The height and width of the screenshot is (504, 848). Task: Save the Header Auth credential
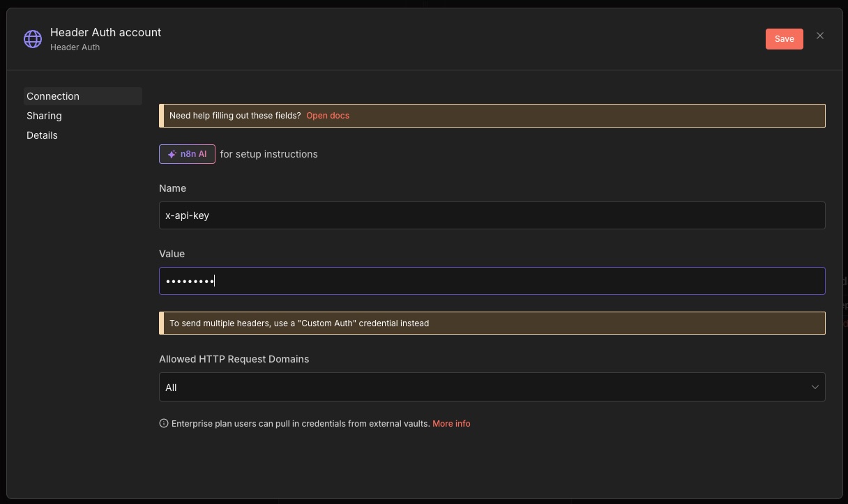[x=784, y=38]
